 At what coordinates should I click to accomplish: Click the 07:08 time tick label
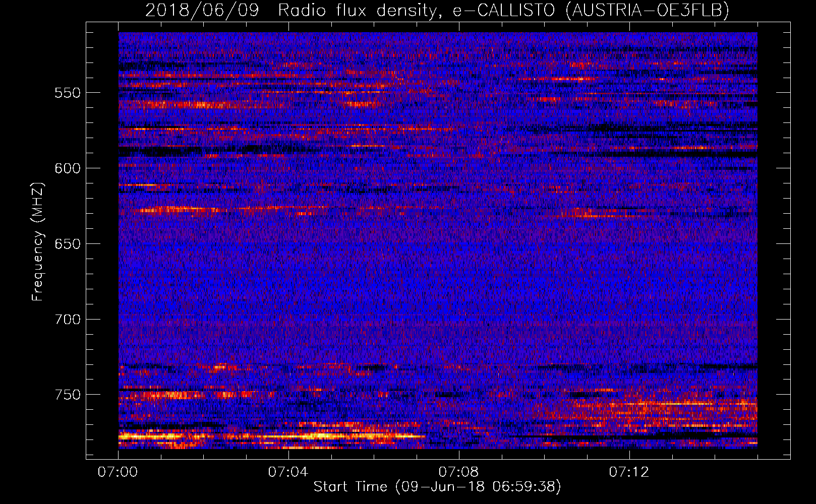point(459,472)
